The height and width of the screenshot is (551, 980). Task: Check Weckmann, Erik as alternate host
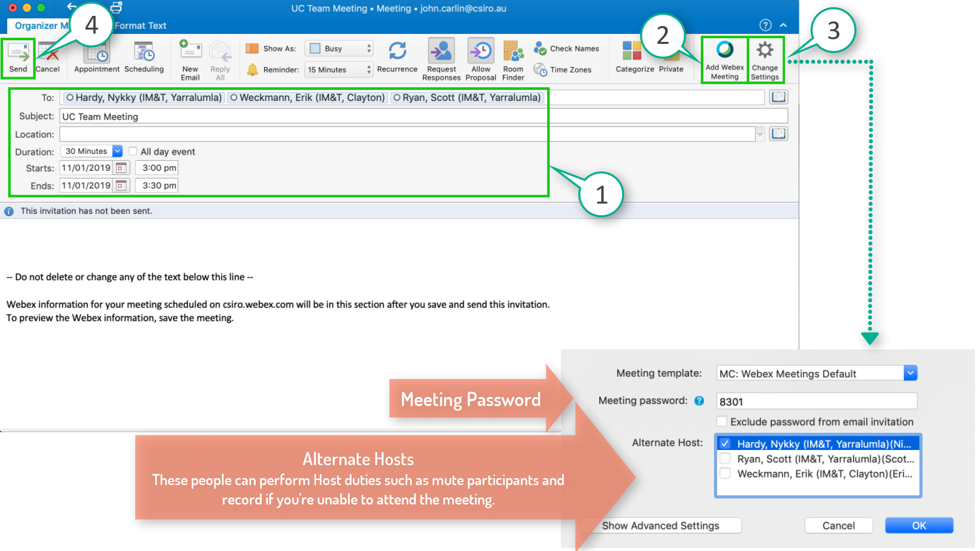(x=725, y=473)
